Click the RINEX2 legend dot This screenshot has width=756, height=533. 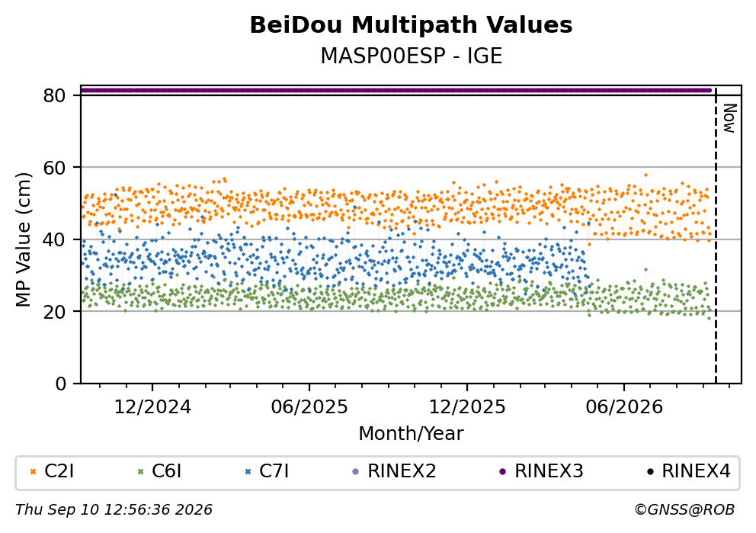pyautogui.click(x=356, y=472)
